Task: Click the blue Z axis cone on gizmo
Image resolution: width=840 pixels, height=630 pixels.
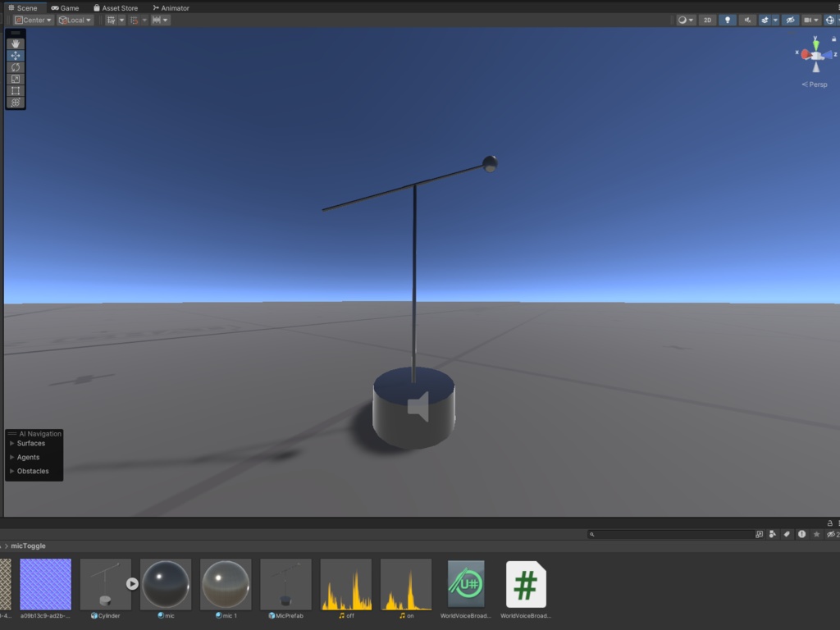Action: click(828, 55)
